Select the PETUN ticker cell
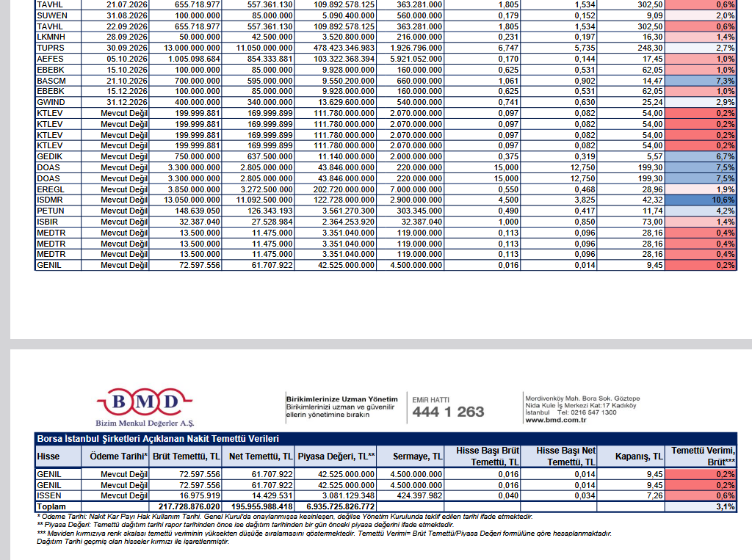752x560 pixels. [x=58, y=211]
